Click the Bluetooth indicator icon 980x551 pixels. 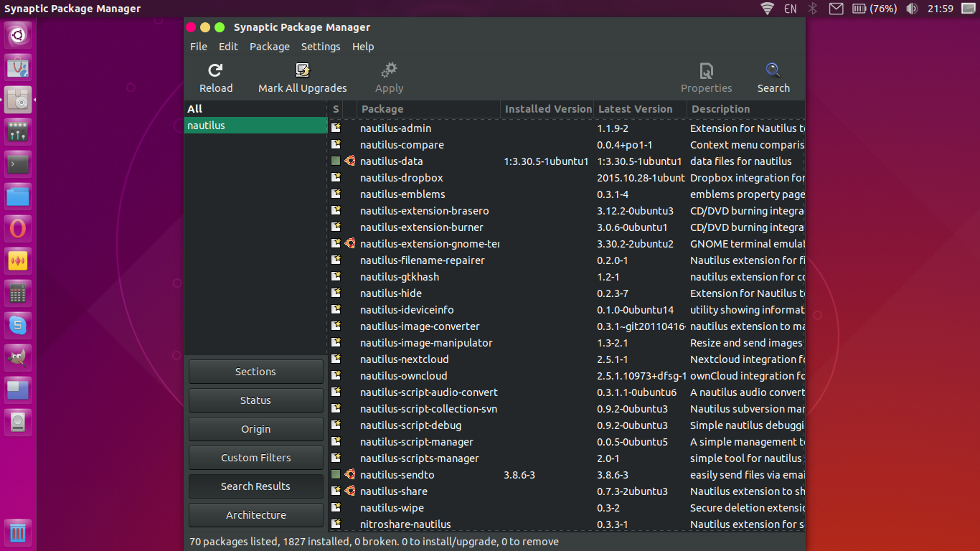click(x=813, y=9)
